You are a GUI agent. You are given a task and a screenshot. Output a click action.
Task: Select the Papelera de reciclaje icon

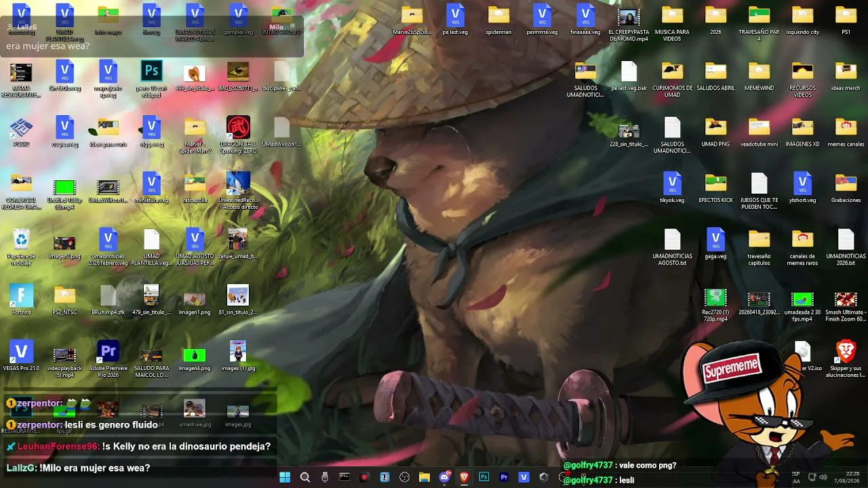pos(21,247)
